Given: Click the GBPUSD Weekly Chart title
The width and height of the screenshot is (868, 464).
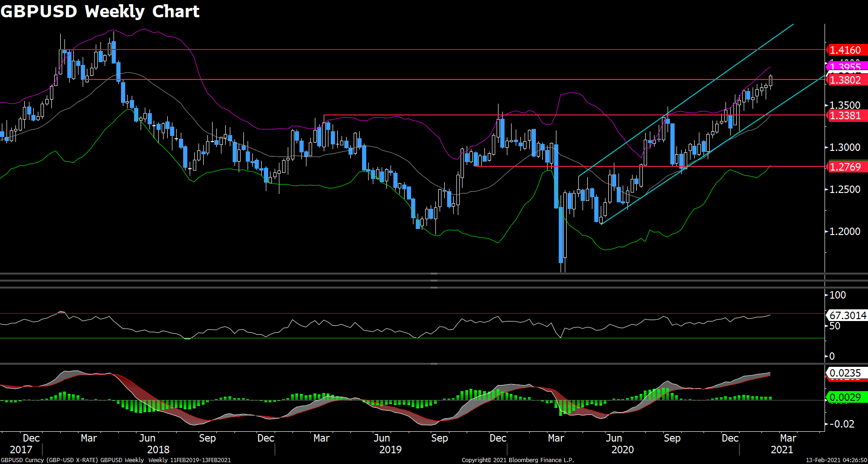Looking at the screenshot, I should [x=100, y=11].
